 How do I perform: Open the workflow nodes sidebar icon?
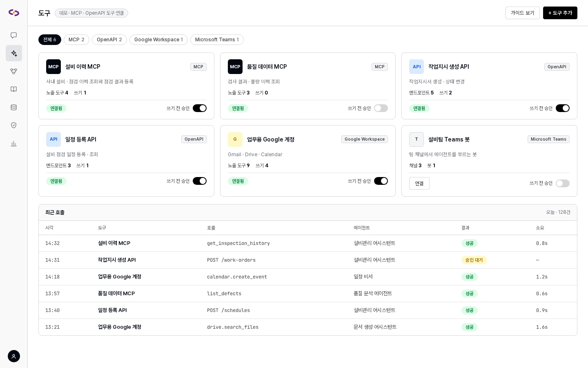(x=14, y=71)
